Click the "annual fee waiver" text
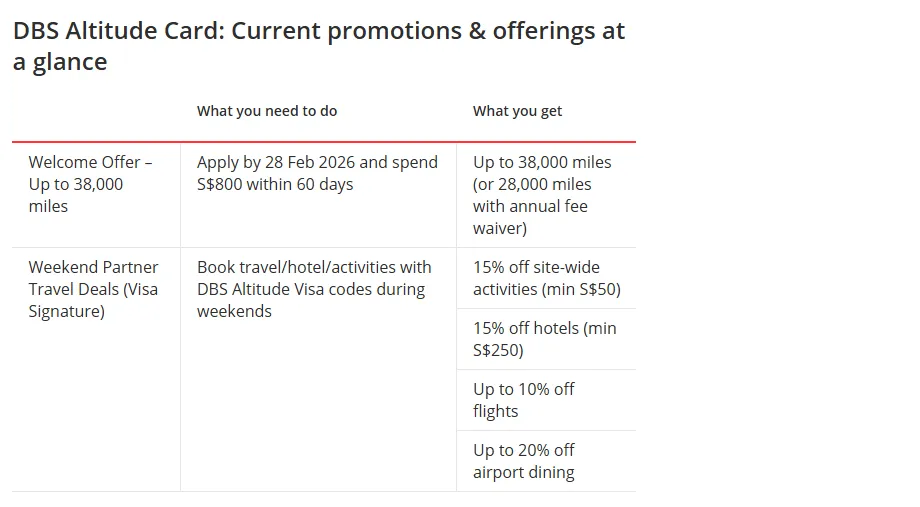Image resolution: width=920 pixels, height=507 pixels. coord(530,217)
